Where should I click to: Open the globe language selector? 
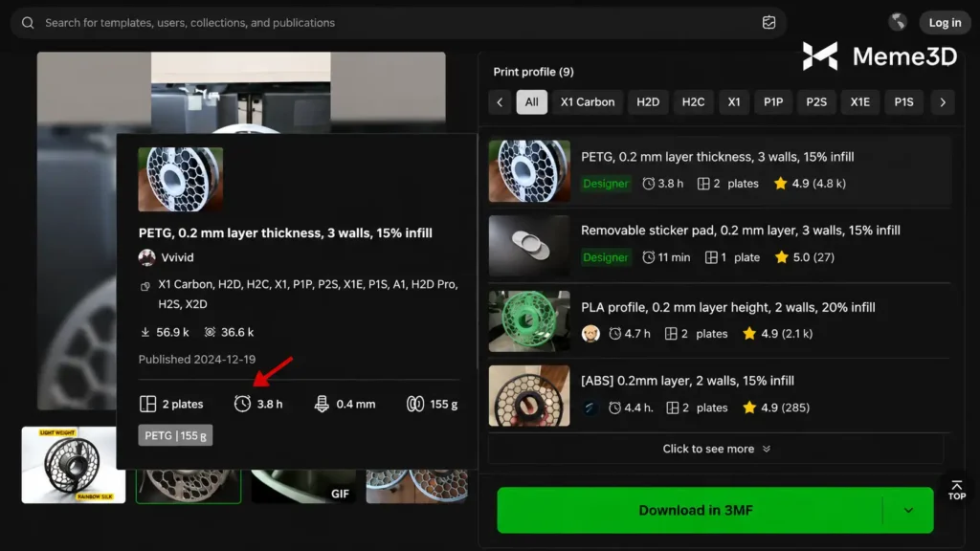coord(898,22)
